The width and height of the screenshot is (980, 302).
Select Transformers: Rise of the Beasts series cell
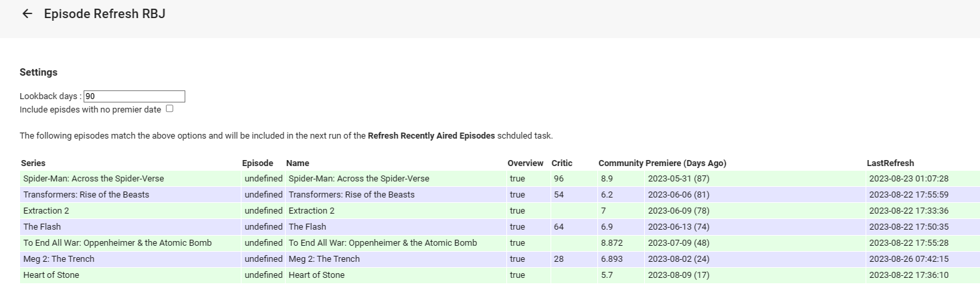[x=130, y=195]
